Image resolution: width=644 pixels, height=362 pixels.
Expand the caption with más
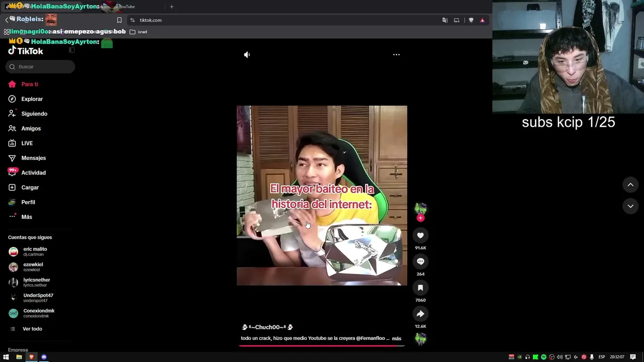coord(396,338)
